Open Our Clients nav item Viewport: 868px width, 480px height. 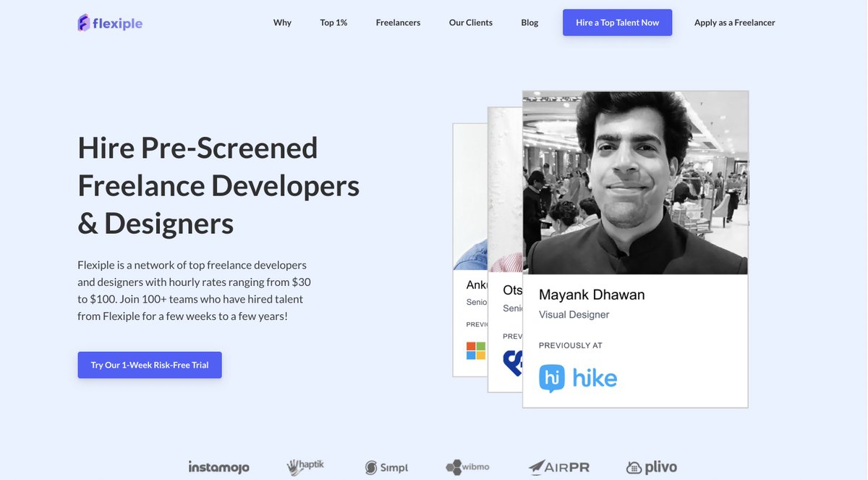tap(471, 22)
